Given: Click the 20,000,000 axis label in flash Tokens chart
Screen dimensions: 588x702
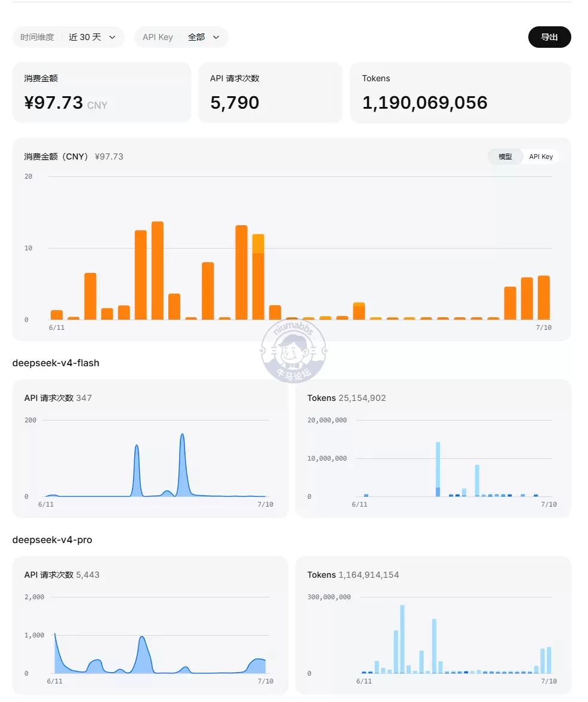Looking at the screenshot, I should pyautogui.click(x=327, y=421).
